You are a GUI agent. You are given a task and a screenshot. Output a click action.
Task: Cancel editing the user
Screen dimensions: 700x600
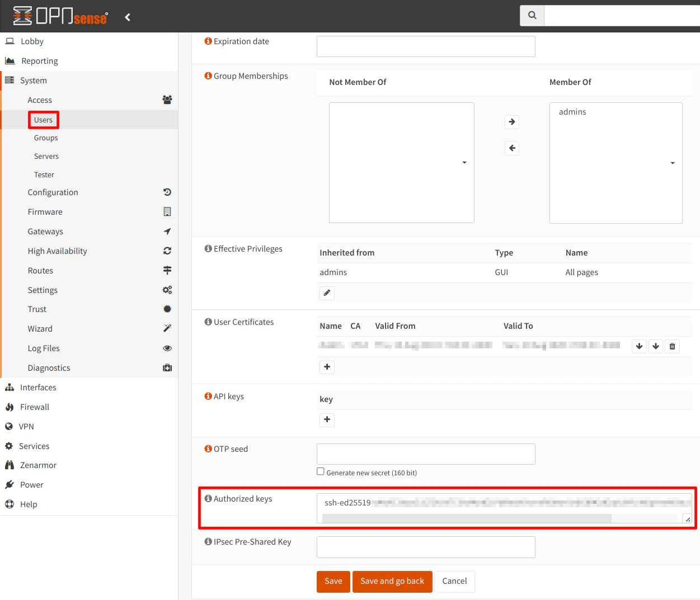point(454,582)
